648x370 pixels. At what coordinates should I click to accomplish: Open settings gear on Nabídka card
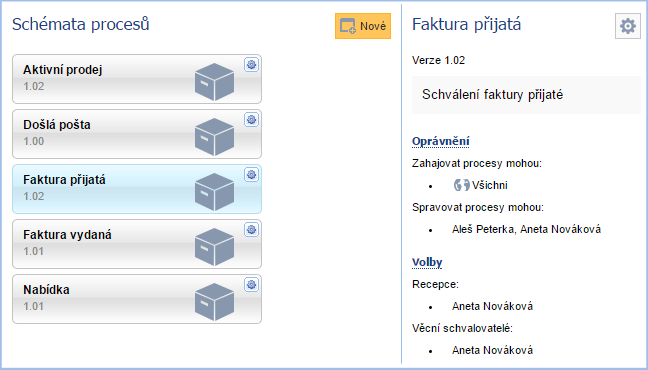click(x=251, y=285)
